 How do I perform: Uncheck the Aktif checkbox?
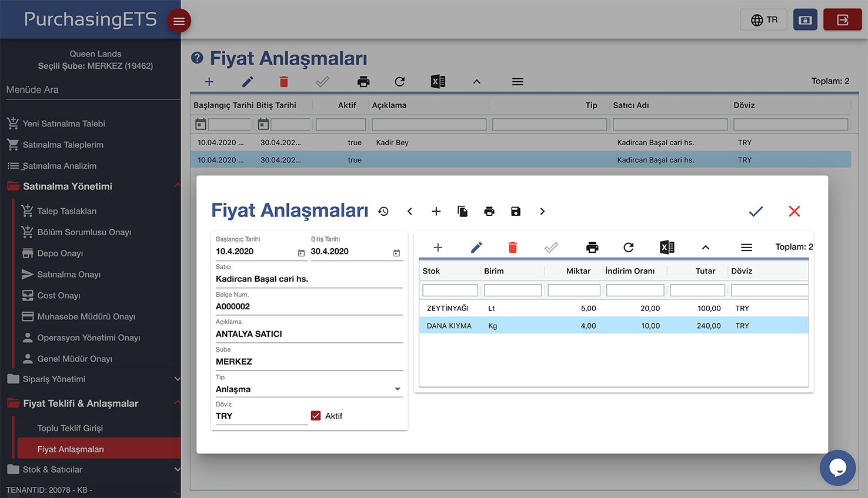(316, 416)
